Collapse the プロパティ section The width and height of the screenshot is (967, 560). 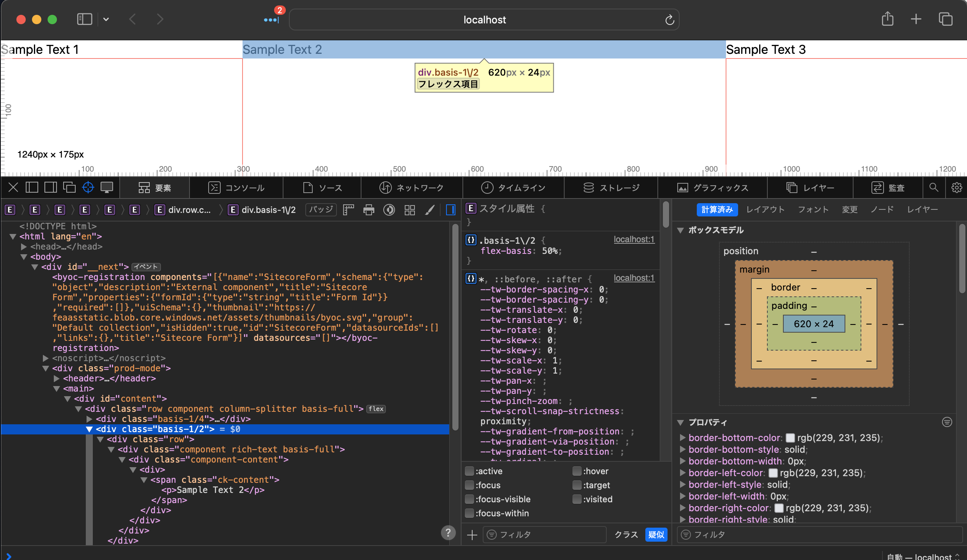tap(681, 422)
